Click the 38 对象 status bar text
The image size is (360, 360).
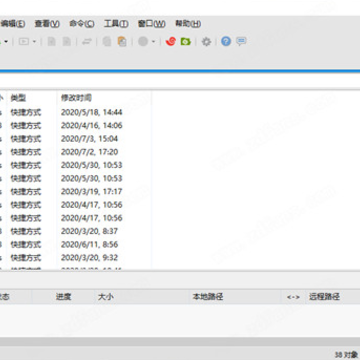coord(346,355)
